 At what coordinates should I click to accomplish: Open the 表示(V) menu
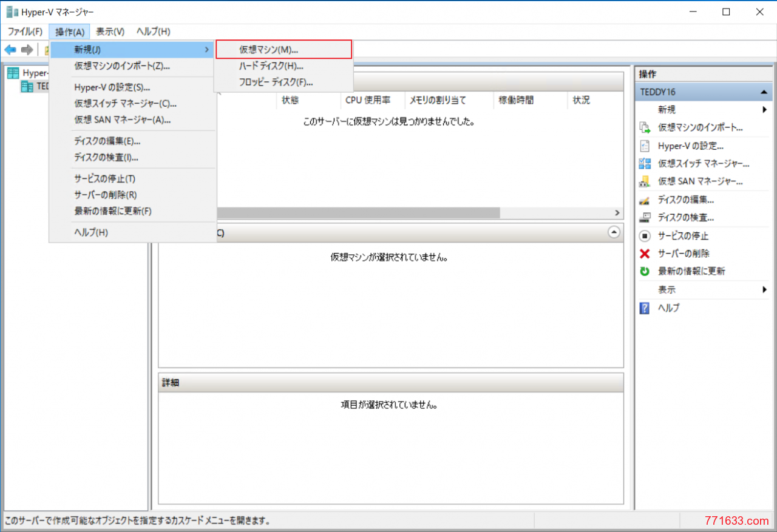pyautogui.click(x=110, y=32)
